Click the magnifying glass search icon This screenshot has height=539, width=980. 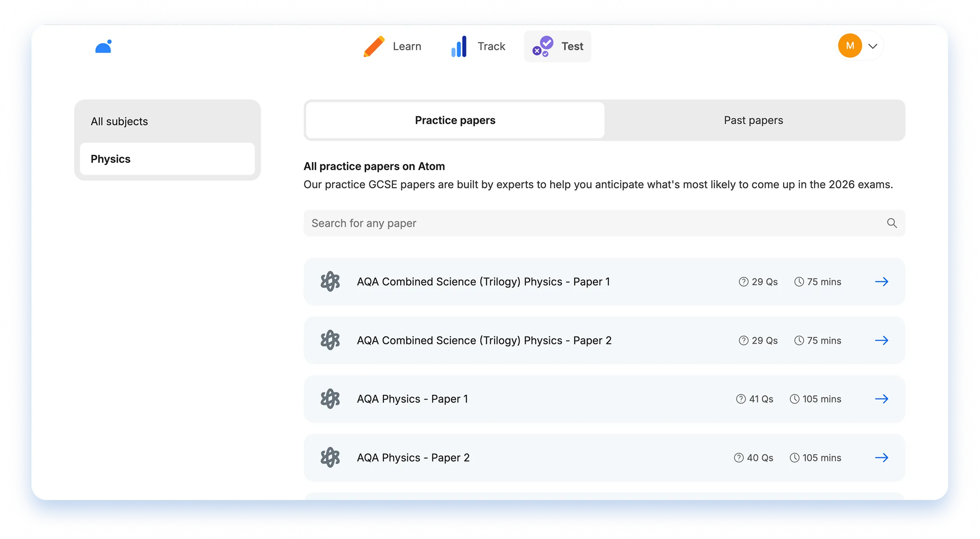[892, 223]
